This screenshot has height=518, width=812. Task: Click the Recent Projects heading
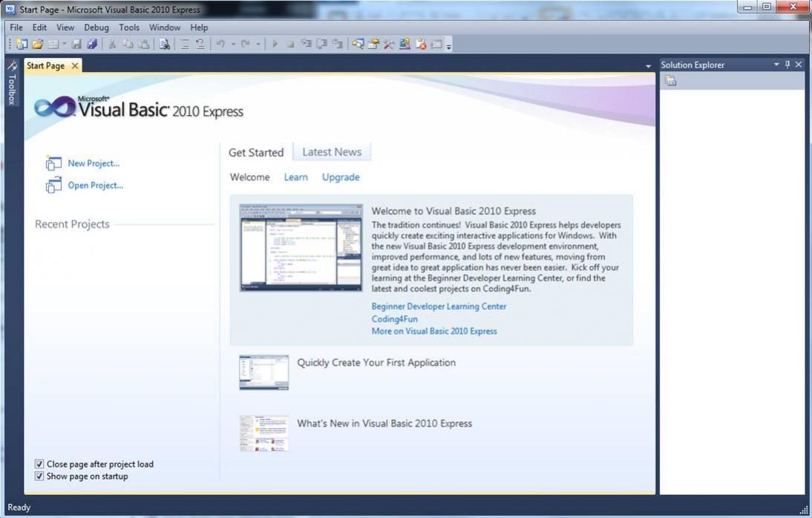(x=72, y=224)
